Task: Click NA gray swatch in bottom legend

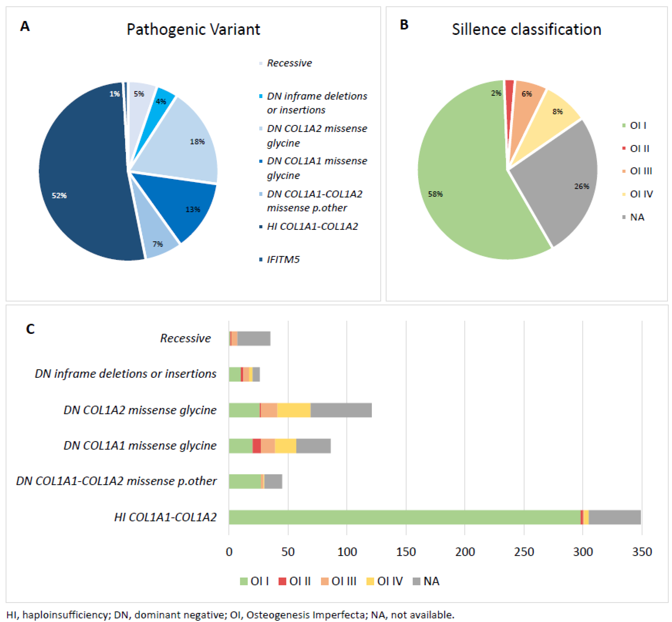Action: [x=417, y=581]
